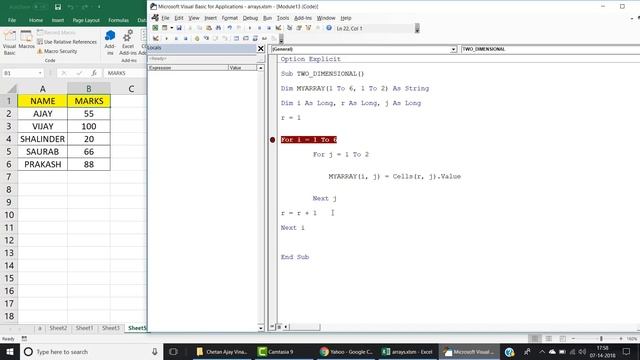Click the Find binoculars icon
The height and width of the screenshot is (360, 640).
point(218,28)
